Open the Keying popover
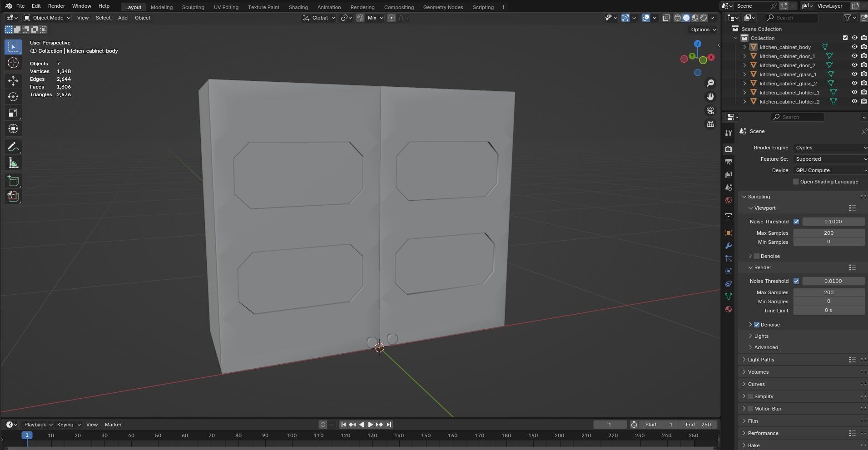The image size is (868, 450). point(68,425)
